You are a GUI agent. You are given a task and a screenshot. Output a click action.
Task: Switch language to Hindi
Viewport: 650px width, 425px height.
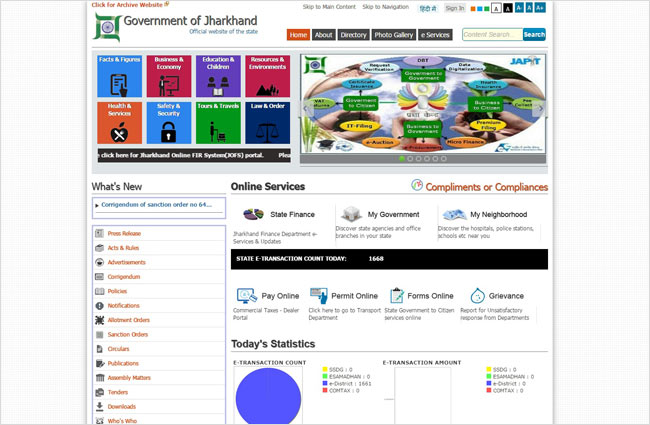(428, 8)
